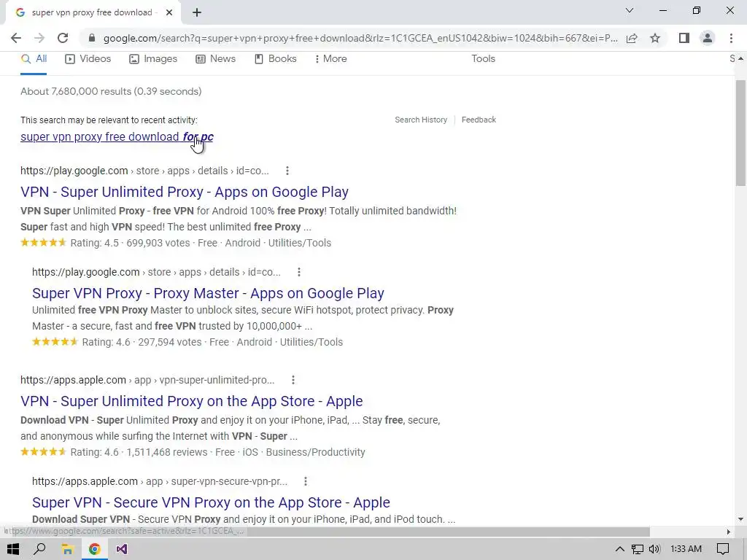Open suggested search super vpn proxy free download for pc
747x560 pixels.
(x=117, y=136)
